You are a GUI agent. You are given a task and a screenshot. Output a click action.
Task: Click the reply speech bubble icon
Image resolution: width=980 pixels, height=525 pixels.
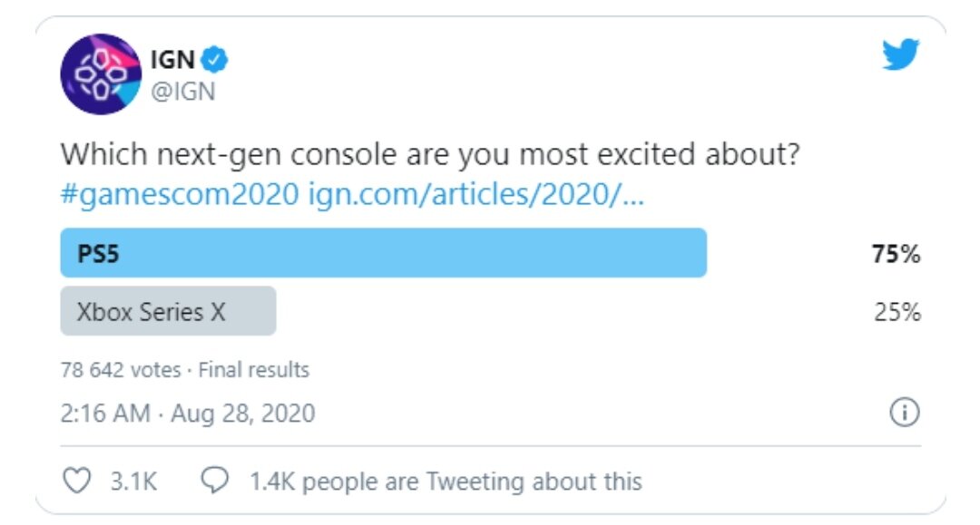pos(214,480)
